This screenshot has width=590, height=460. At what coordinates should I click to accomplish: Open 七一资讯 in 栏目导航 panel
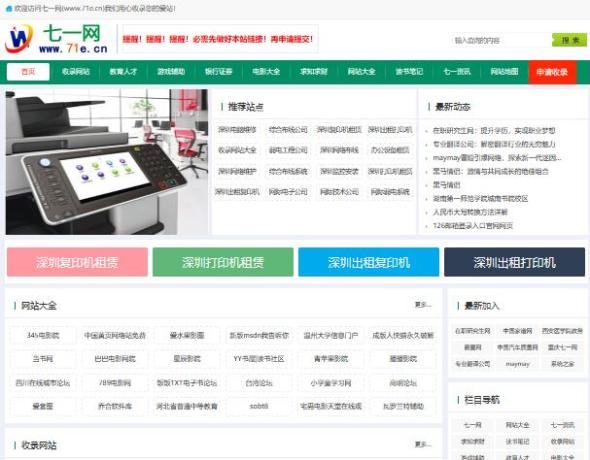[562, 425]
